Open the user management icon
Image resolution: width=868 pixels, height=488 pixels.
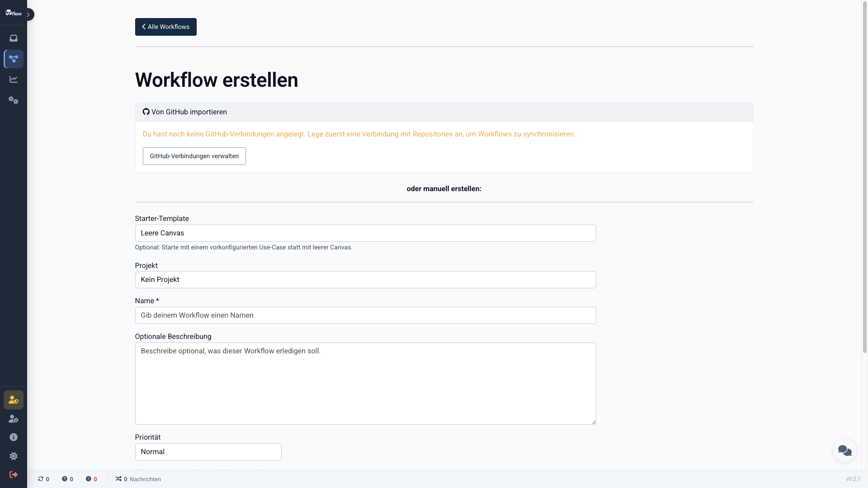[13, 419]
